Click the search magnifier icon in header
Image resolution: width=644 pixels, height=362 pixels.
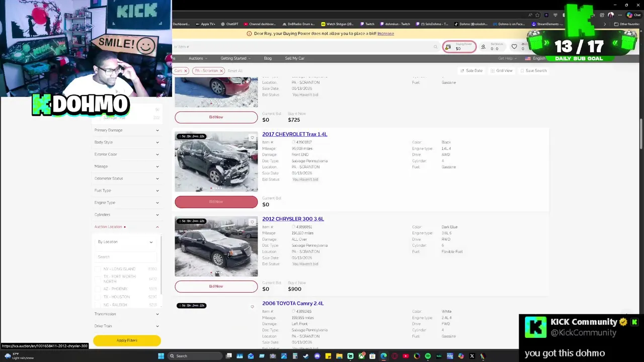436,47
